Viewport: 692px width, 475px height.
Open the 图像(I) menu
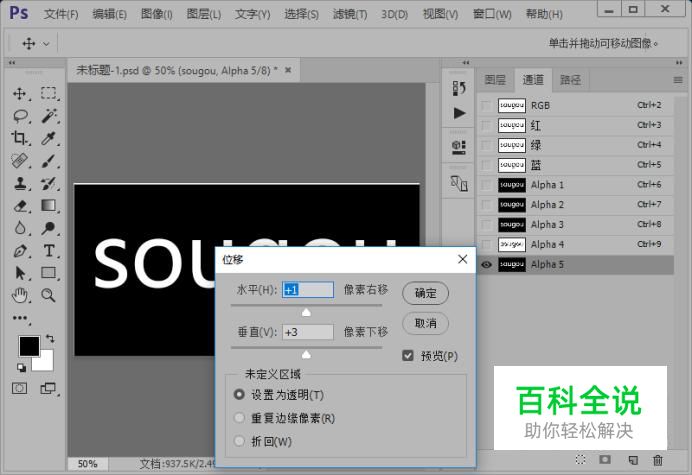[x=157, y=14]
